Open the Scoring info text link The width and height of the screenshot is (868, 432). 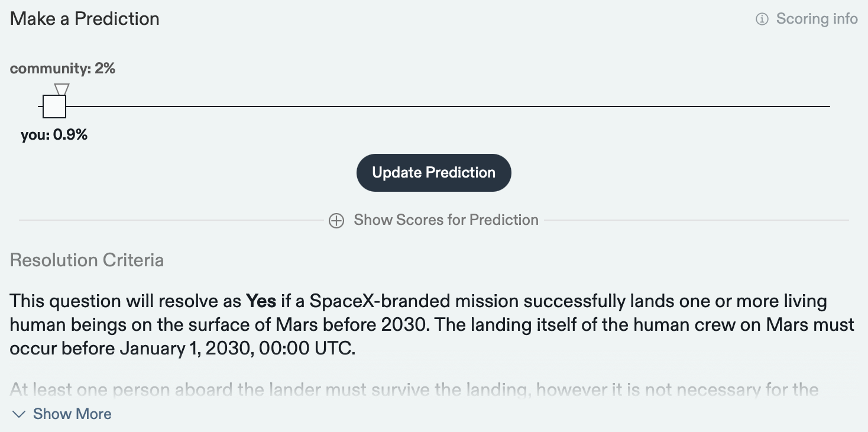click(817, 19)
